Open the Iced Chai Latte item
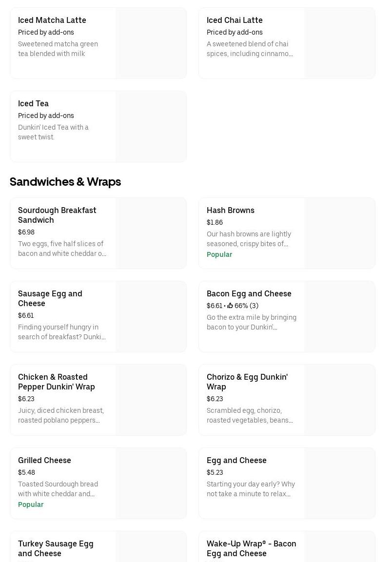Screen dimensions: 392x562 tap(235, 20)
